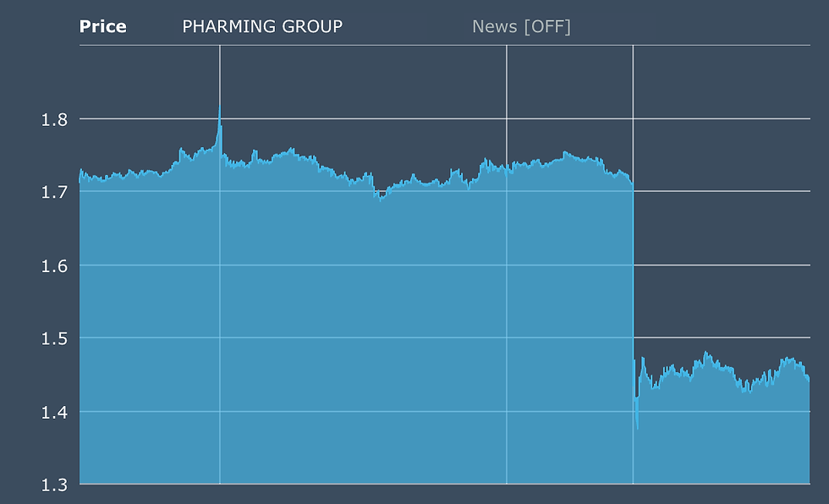Toggle the News [OFF] switch
Image resolution: width=829 pixels, height=504 pixels.
[521, 26]
